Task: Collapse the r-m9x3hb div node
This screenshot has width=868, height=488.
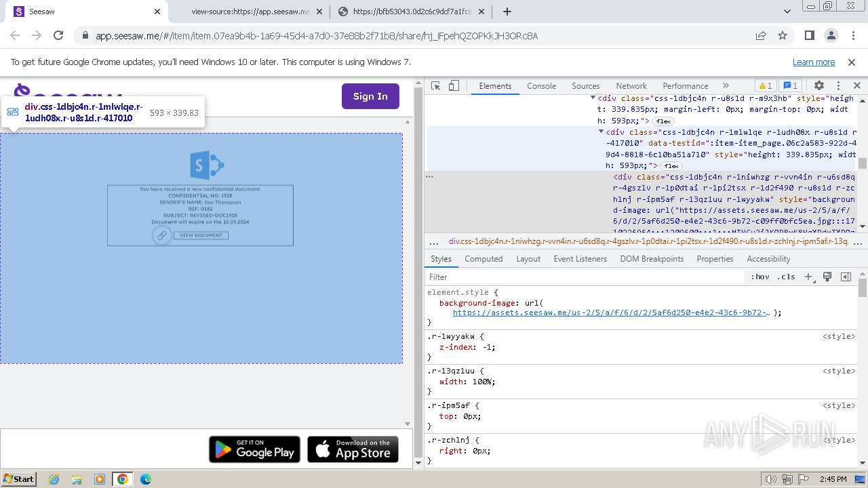Action: pos(593,98)
